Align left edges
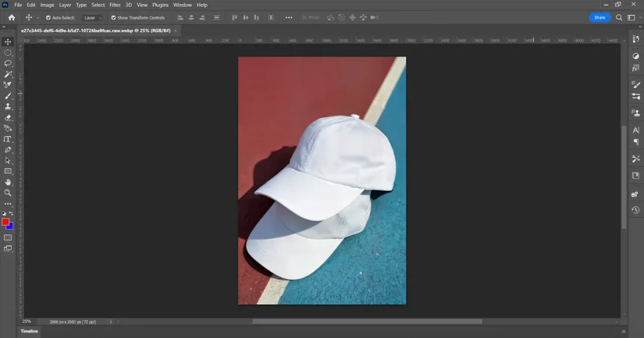Screen dimensions: 644x338 [x=180, y=18]
